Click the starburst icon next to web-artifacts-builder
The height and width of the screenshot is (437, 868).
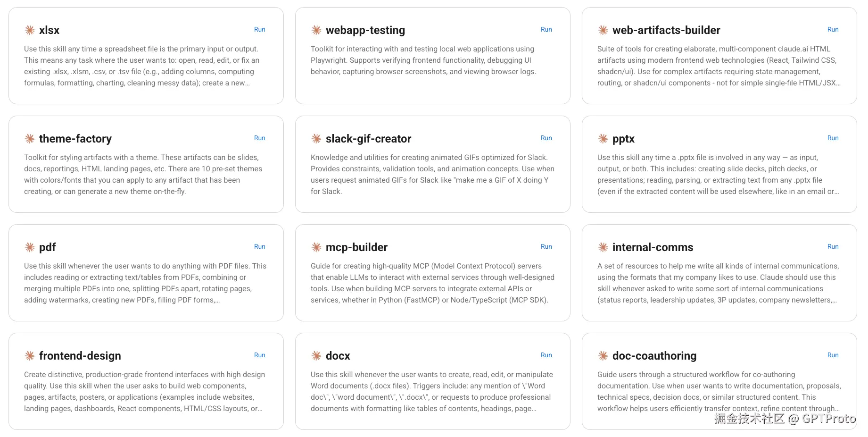pos(603,30)
